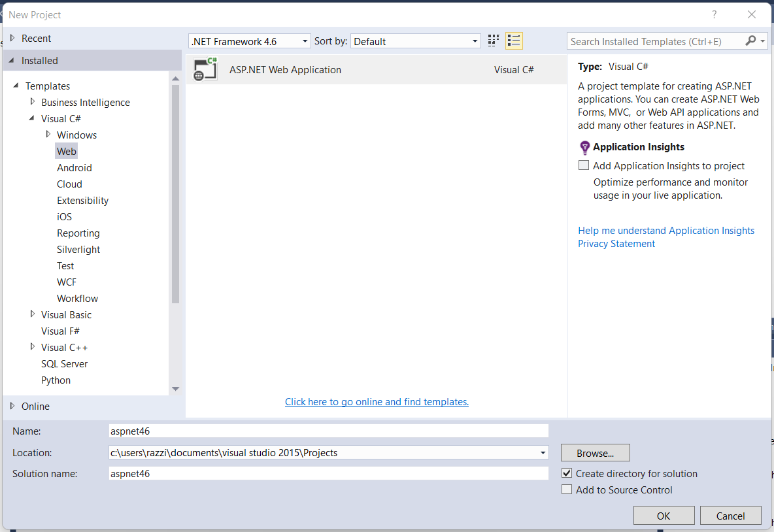
Task: Select the Python node
Action: click(x=56, y=380)
